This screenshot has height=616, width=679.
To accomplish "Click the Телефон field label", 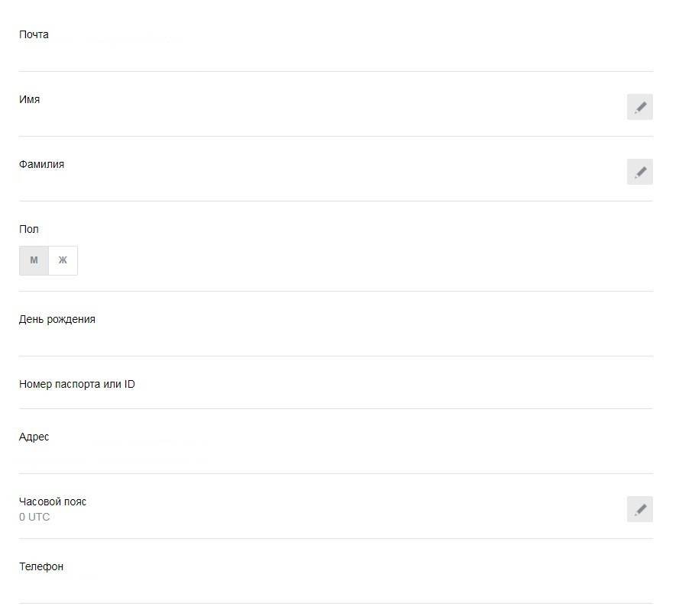I will click(41, 566).
